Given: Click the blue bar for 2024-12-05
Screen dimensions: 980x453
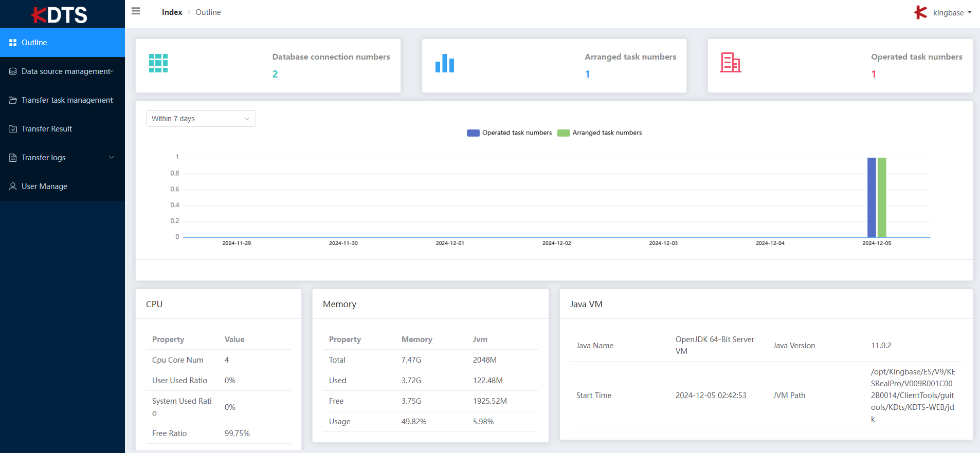Looking at the screenshot, I should click(x=872, y=197).
